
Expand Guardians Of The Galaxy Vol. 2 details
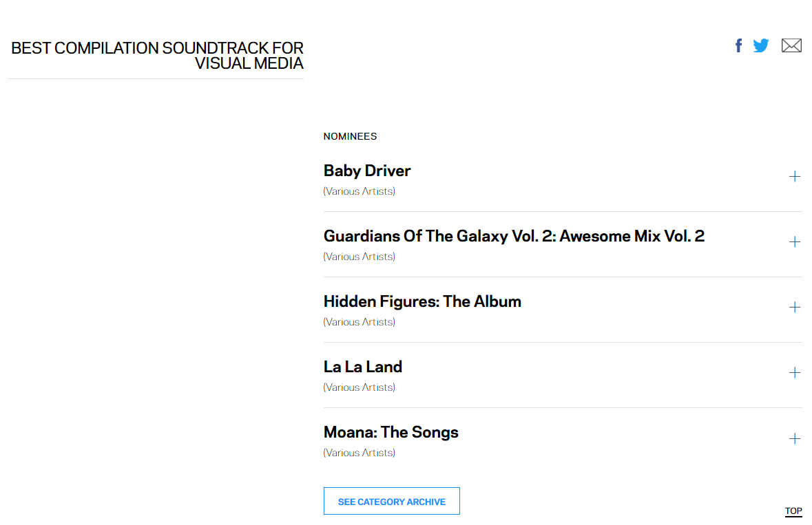[x=795, y=242]
